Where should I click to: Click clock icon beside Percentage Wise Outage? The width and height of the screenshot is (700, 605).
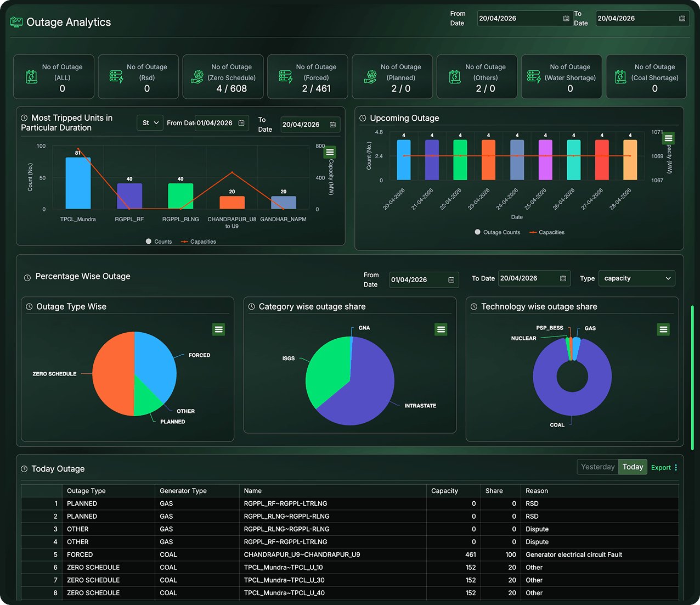pyautogui.click(x=27, y=278)
